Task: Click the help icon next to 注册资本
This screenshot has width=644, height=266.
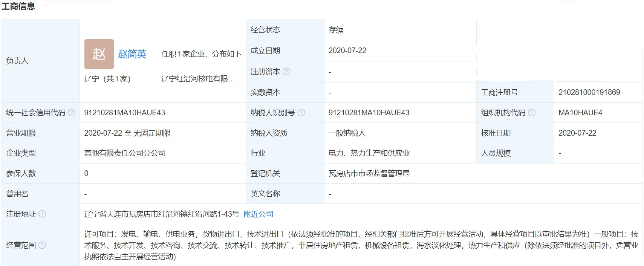Action: pos(286,72)
